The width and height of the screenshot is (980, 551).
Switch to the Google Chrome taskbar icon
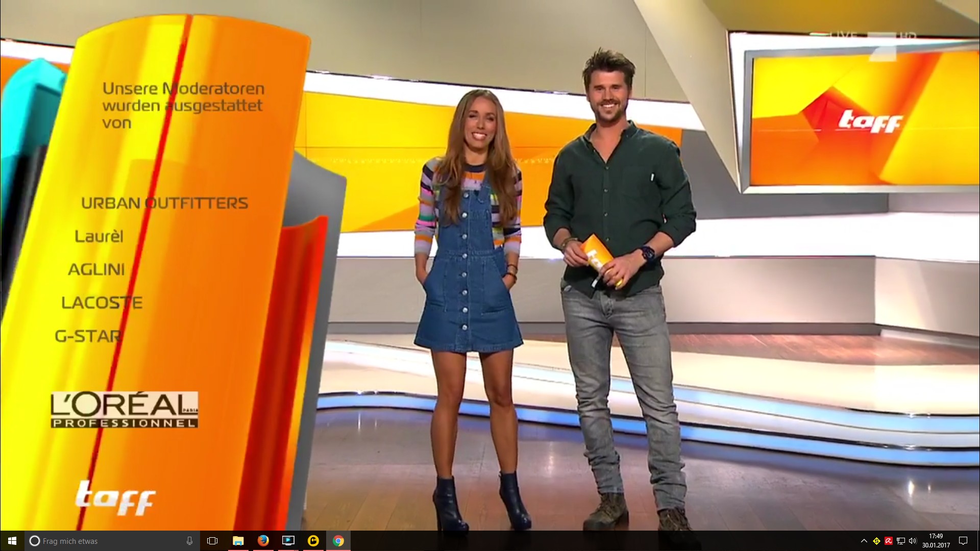tap(338, 541)
